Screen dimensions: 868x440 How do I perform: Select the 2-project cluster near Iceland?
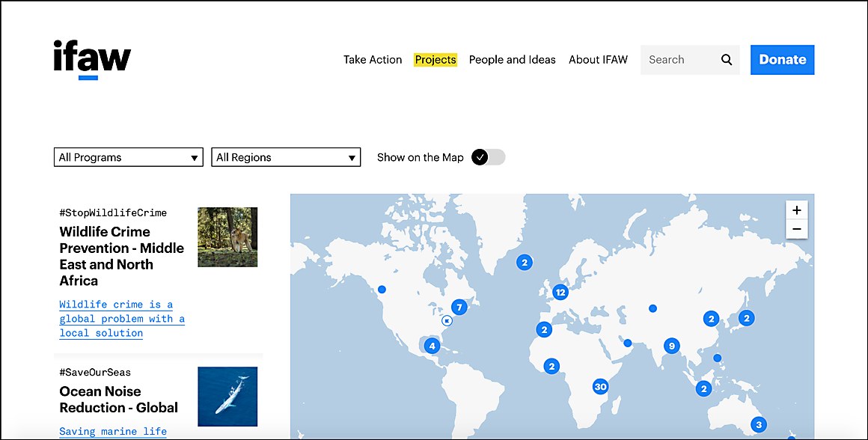click(x=525, y=263)
